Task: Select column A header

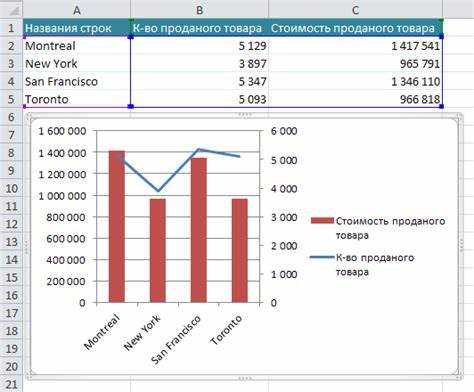Action: [77, 10]
